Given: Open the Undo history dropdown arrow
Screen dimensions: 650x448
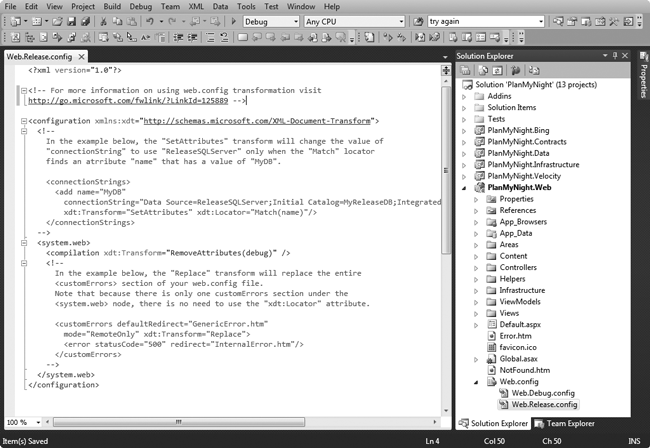Looking at the screenshot, I should tap(161, 22).
